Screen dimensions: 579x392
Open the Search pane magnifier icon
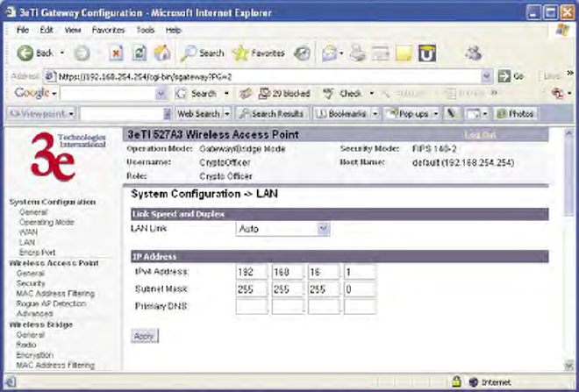[x=189, y=53]
